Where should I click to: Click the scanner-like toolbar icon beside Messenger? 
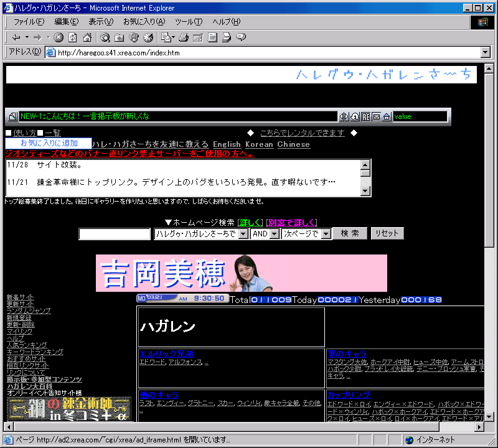[x=227, y=37]
